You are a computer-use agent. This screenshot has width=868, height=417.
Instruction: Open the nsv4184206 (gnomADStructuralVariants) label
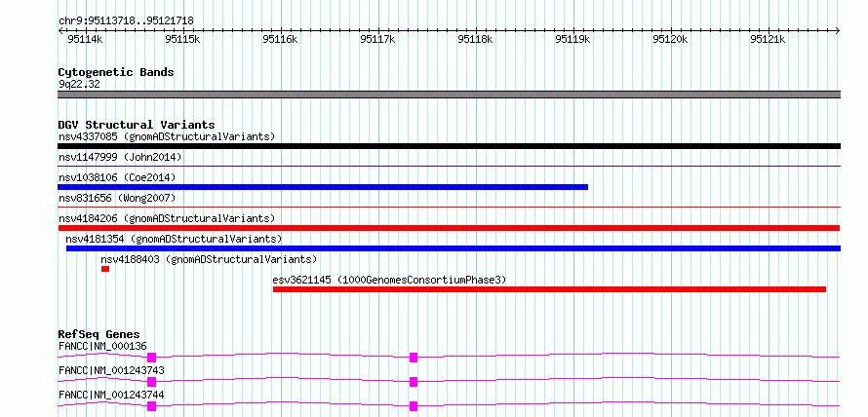167,218
